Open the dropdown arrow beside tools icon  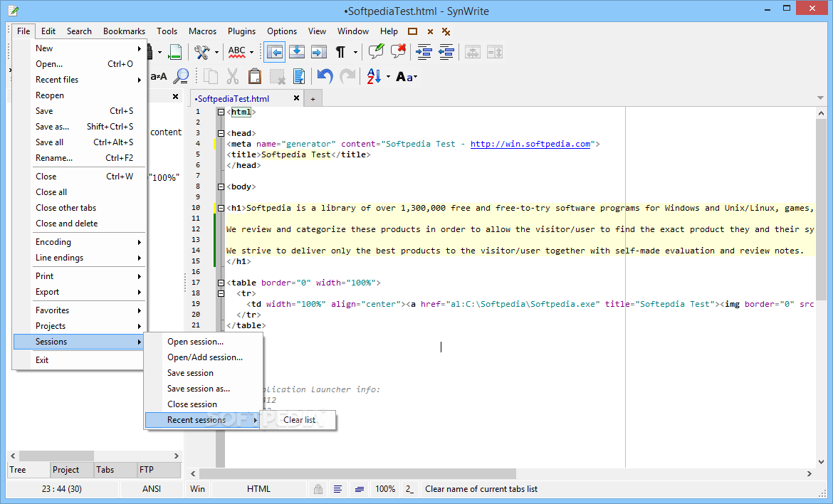point(216,52)
